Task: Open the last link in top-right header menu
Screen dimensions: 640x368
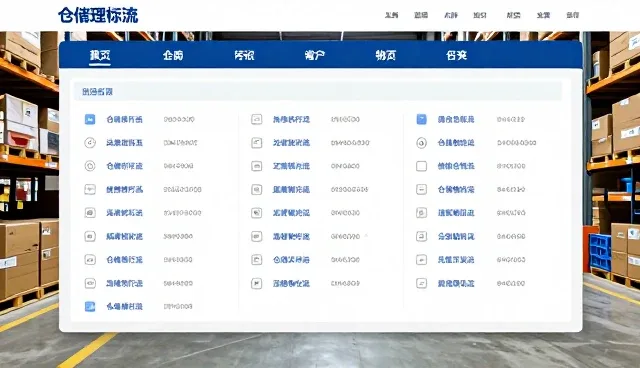Action: click(573, 15)
